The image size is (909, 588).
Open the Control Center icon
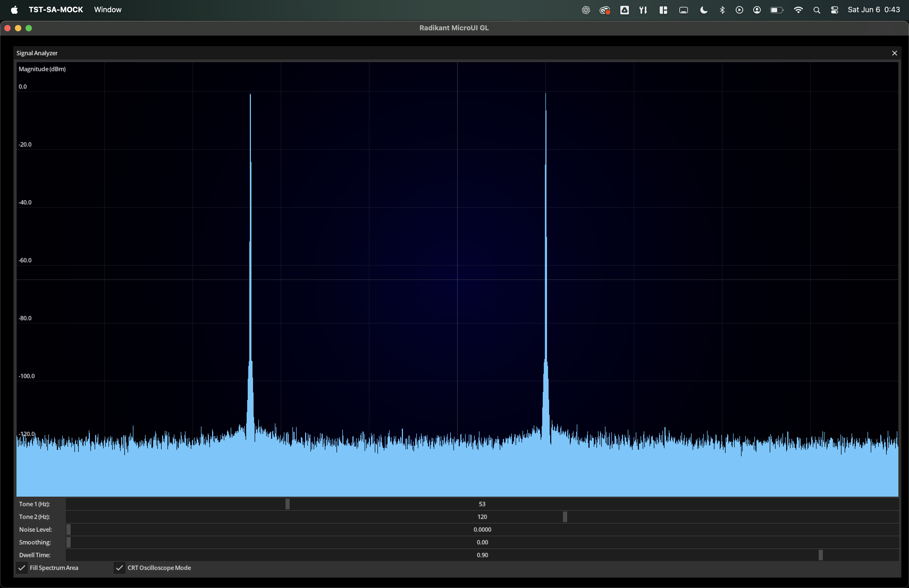835,10
